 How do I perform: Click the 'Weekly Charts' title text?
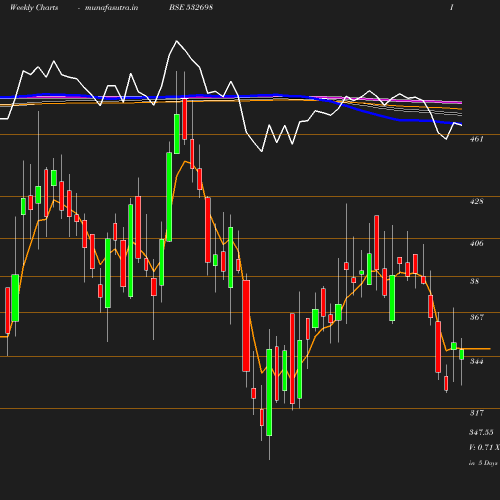click(x=34, y=7)
